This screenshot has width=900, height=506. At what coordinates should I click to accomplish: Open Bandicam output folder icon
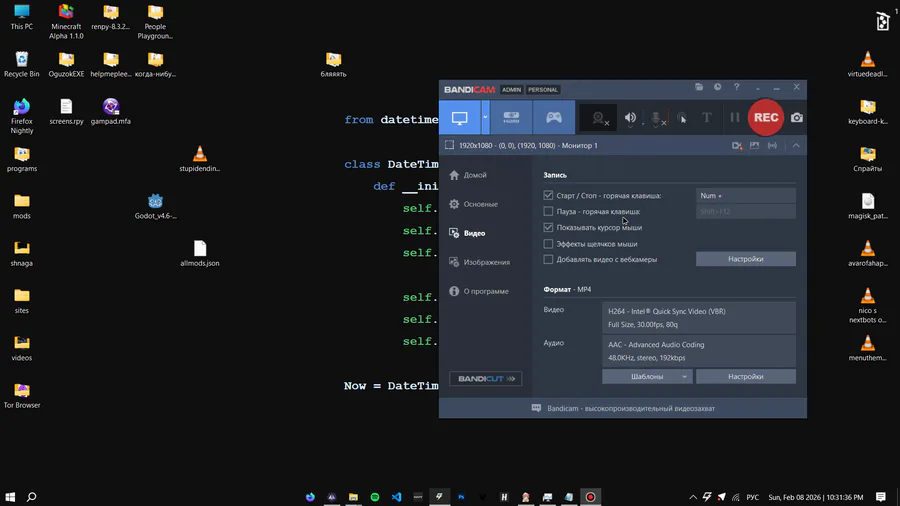click(699, 87)
